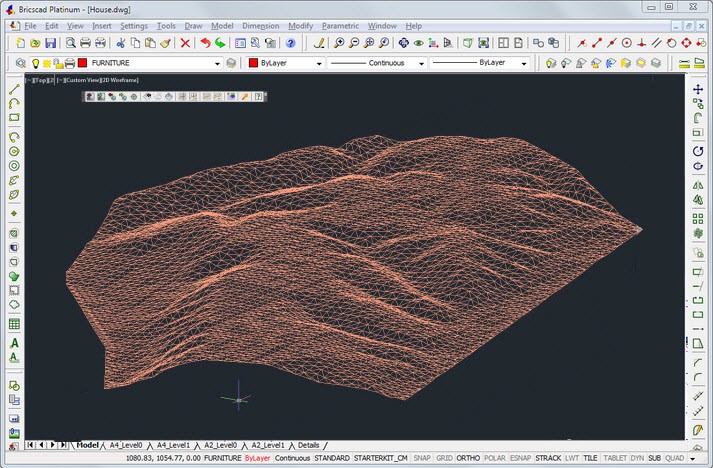Expand the Continuous linetype dropdown
The width and height of the screenshot is (713, 468).
tap(422, 63)
